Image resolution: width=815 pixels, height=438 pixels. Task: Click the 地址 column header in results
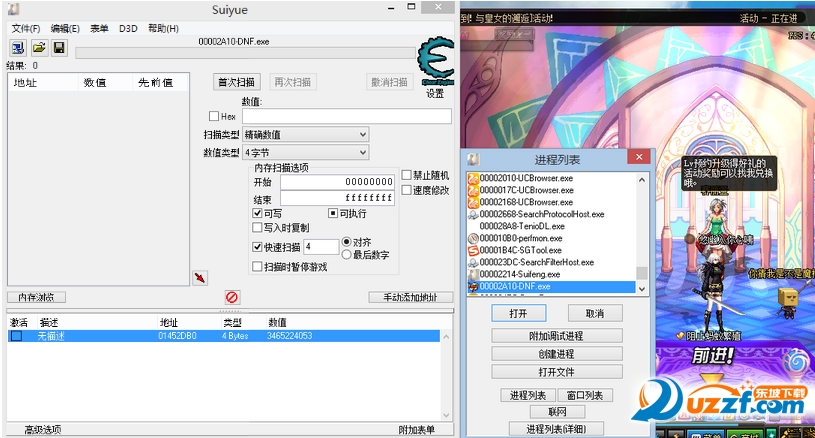(43, 83)
